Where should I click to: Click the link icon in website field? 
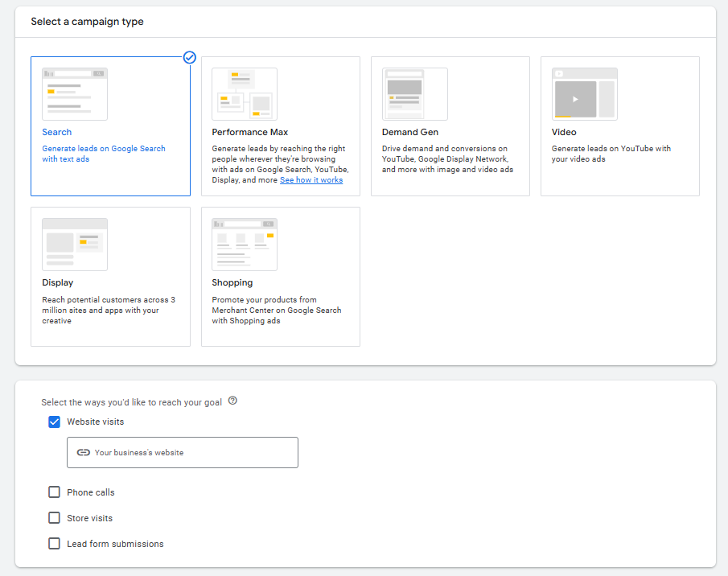[x=83, y=452]
